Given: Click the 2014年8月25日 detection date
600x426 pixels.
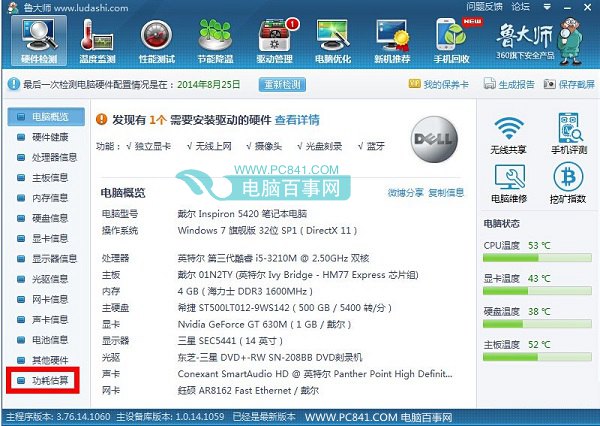Looking at the screenshot, I should [209, 84].
